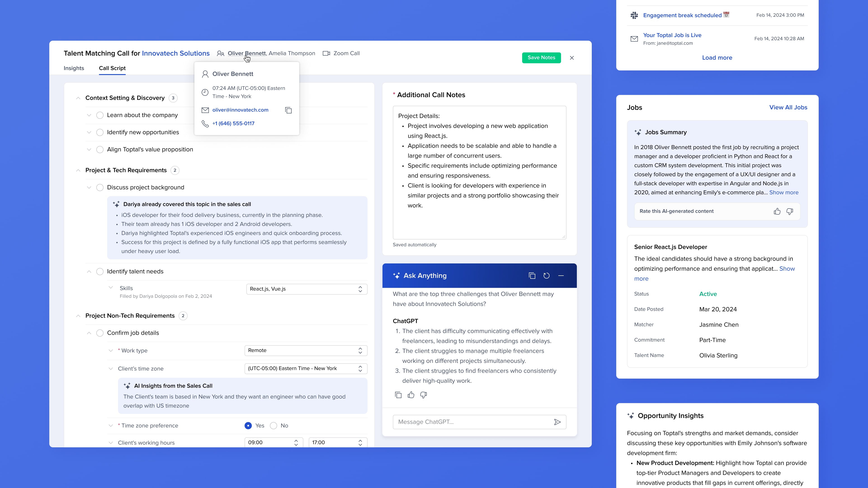The image size is (868, 488).
Task: Copy Oliver's email address with the copy icon
Action: pos(288,110)
